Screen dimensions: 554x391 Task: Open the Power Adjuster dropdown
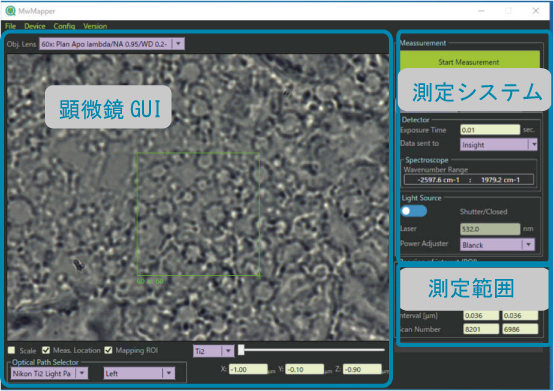(x=497, y=245)
